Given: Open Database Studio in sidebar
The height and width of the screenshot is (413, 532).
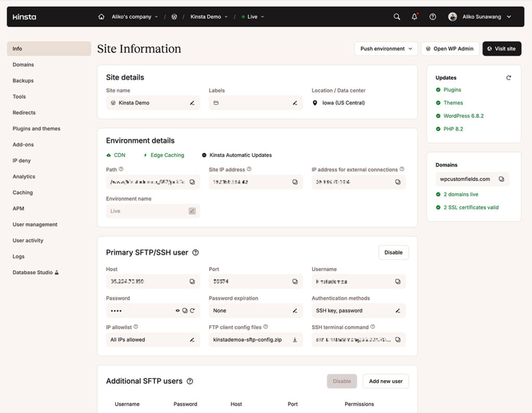Looking at the screenshot, I should tap(36, 272).
